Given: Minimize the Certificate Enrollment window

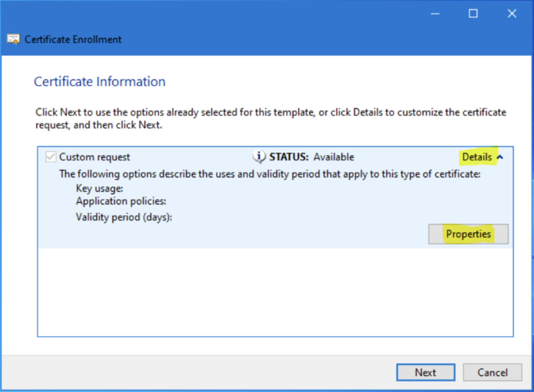Looking at the screenshot, I should pyautogui.click(x=435, y=14).
